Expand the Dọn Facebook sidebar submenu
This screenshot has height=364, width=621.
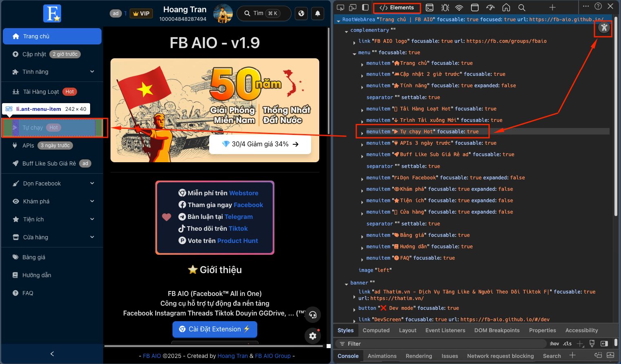point(52,183)
